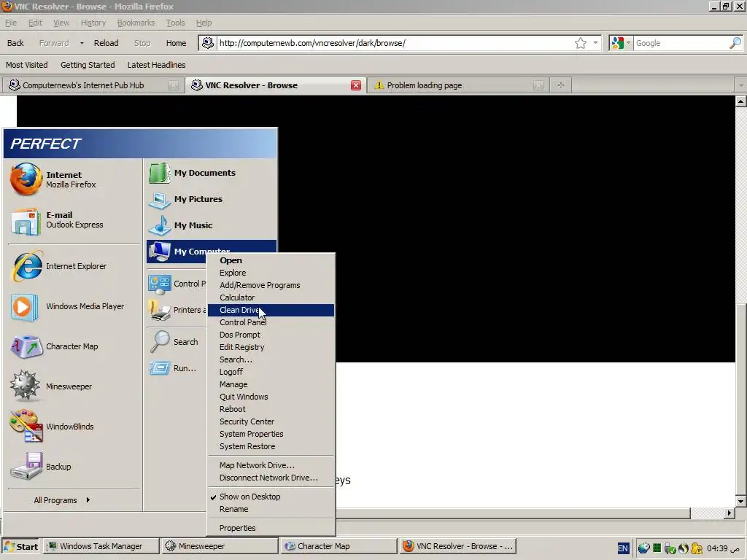Select System Restore entry
The image size is (747, 560).
click(271, 446)
